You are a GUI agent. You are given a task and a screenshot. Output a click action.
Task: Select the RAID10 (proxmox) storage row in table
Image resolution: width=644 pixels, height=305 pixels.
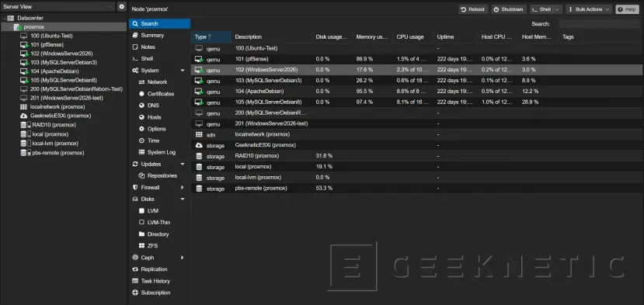point(416,156)
